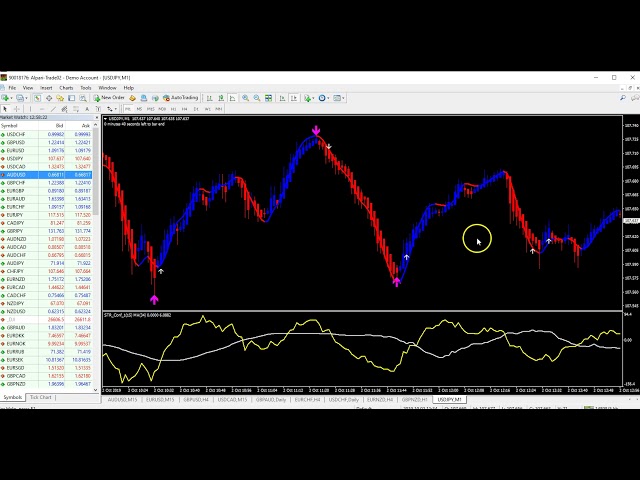The image size is (640, 480).
Task: Click the zoom out magnifier icon
Action: coord(257,98)
